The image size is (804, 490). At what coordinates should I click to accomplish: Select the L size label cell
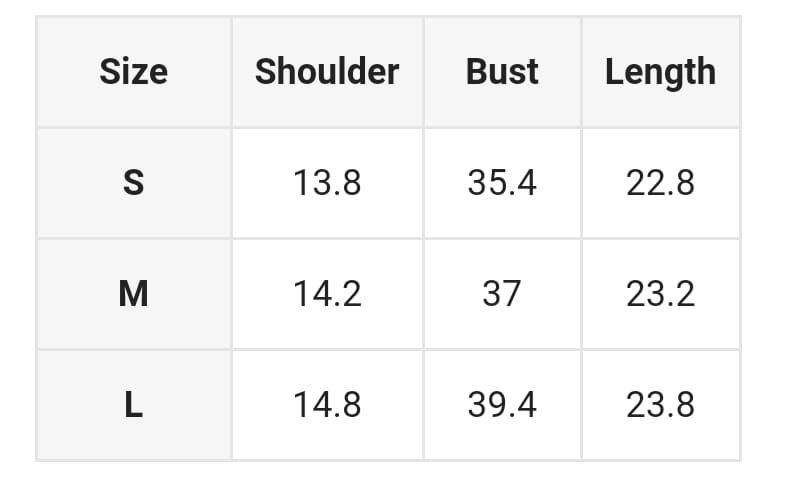133,405
